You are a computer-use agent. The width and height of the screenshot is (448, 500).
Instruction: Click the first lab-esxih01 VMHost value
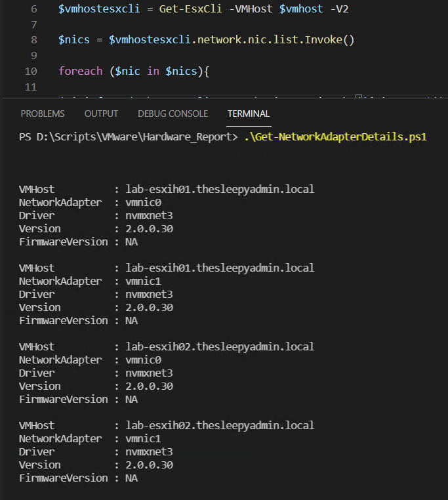point(220,189)
